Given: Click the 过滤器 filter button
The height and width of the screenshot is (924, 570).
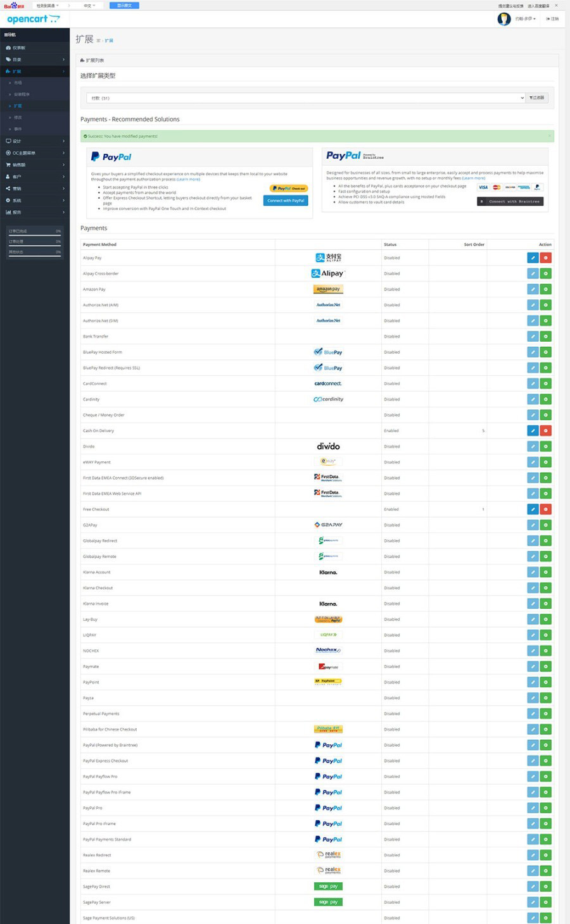Looking at the screenshot, I should (536, 98).
